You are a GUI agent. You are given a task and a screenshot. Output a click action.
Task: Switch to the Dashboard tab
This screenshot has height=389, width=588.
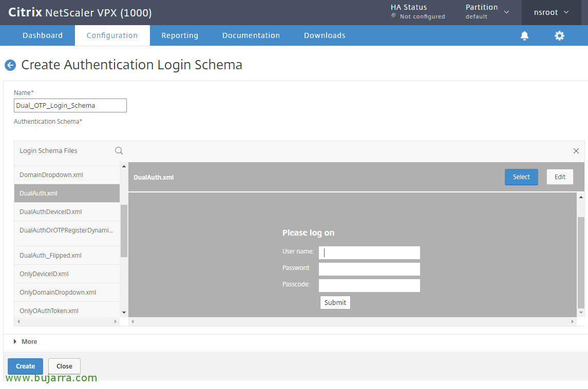pyautogui.click(x=43, y=35)
